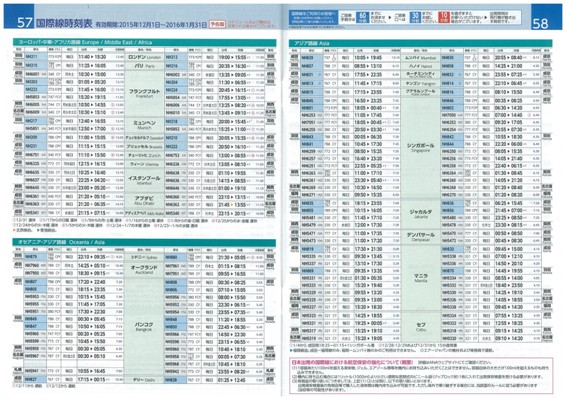Click the オークランド Auckland destination cell
The width and height of the screenshot is (566, 400).
(x=144, y=270)
